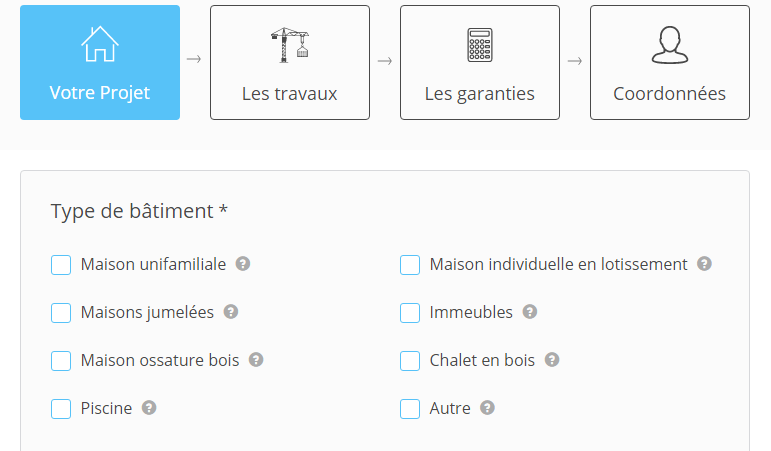Tick the Immeubles checkbox
Image resolution: width=771 pixels, height=451 pixels.
click(410, 313)
